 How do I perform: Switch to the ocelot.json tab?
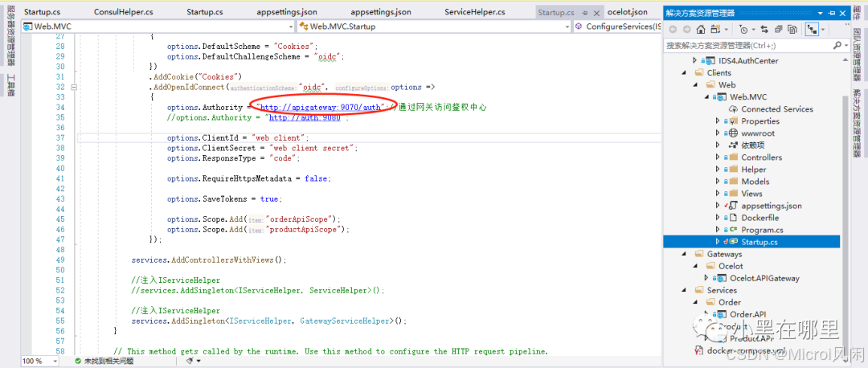627,11
